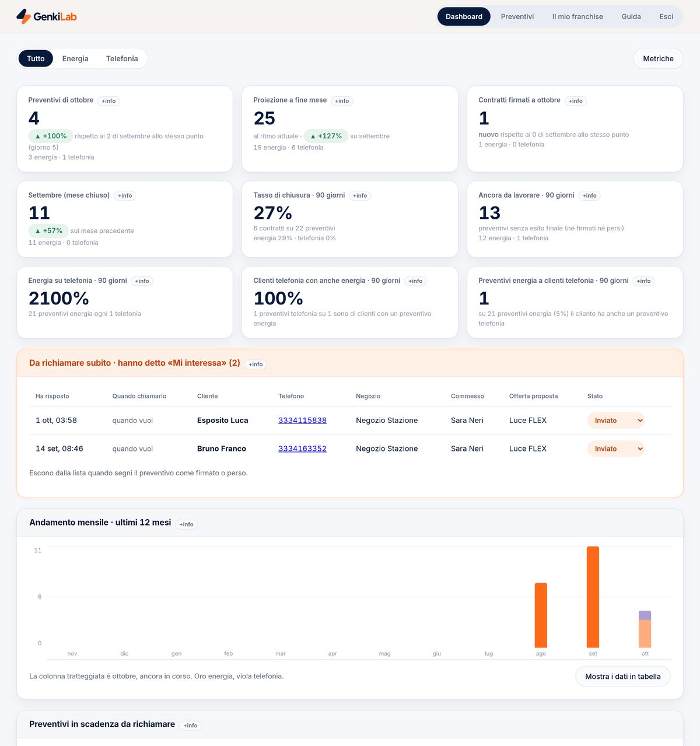The height and width of the screenshot is (746, 700).
Task: Click the Quando chiamarlo column header
Action: click(x=139, y=396)
